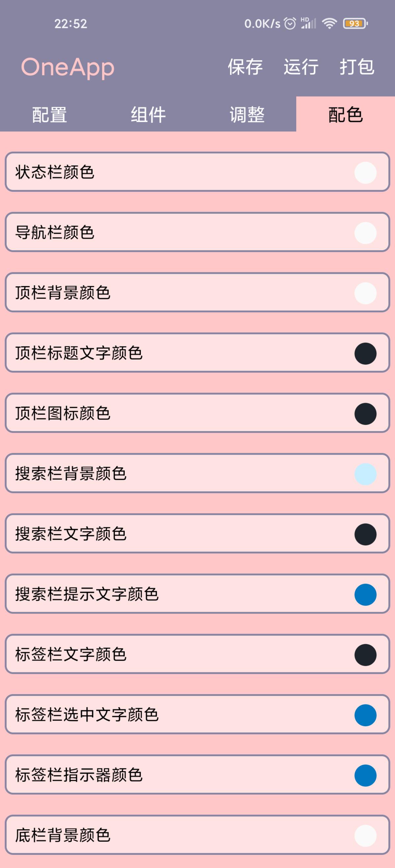395x868 pixels.
Task: Go to the 调整 tab
Action: (x=247, y=114)
